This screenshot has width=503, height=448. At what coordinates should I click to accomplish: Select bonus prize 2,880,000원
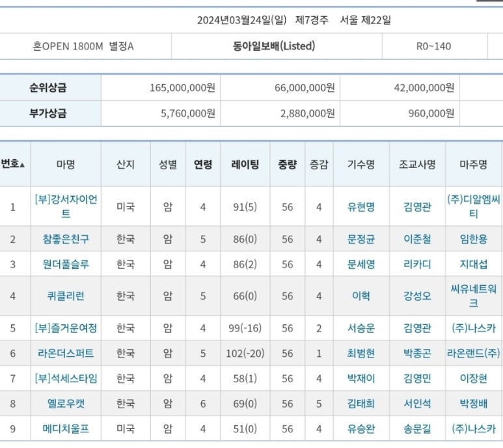(308, 113)
